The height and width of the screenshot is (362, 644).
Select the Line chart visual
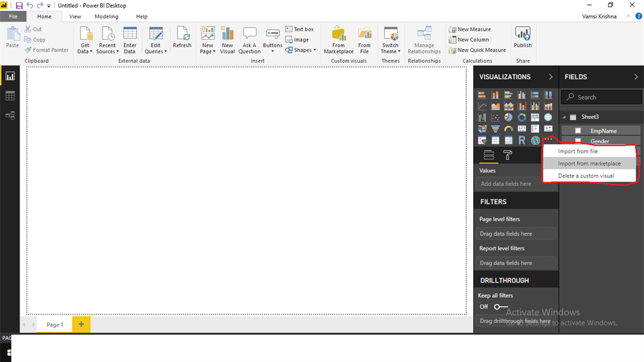482,106
